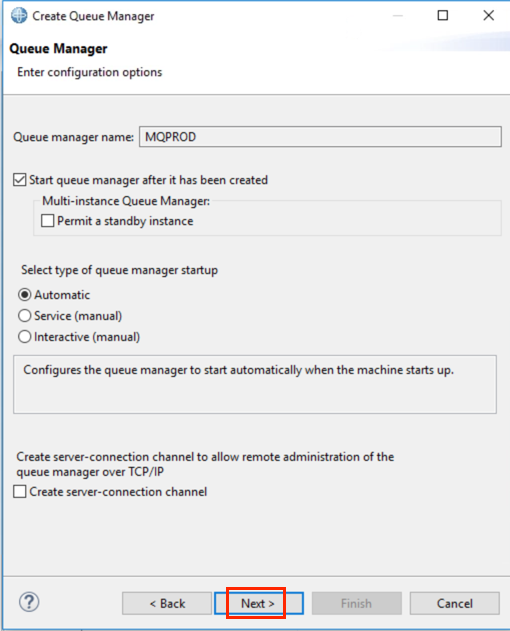This screenshot has height=631, width=510.
Task: Click the greyed-out Finish button
Action: point(357,603)
